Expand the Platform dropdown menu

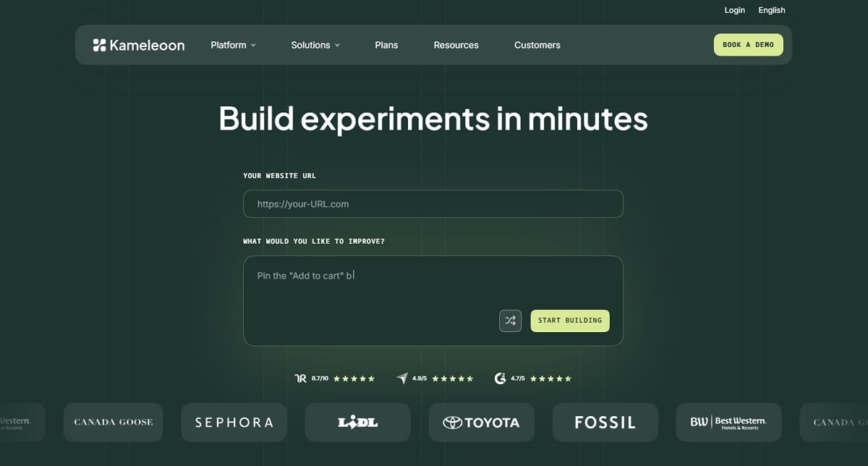coord(233,45)
